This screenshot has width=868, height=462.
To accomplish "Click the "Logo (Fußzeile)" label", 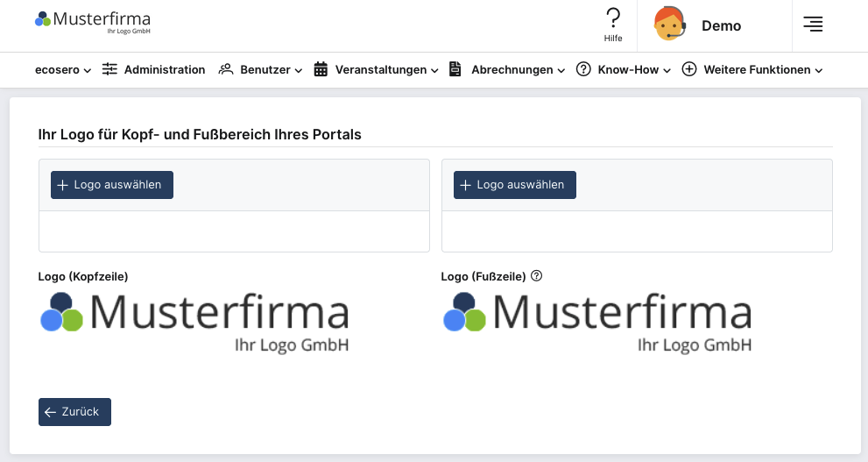I will [x=483, y=276].
